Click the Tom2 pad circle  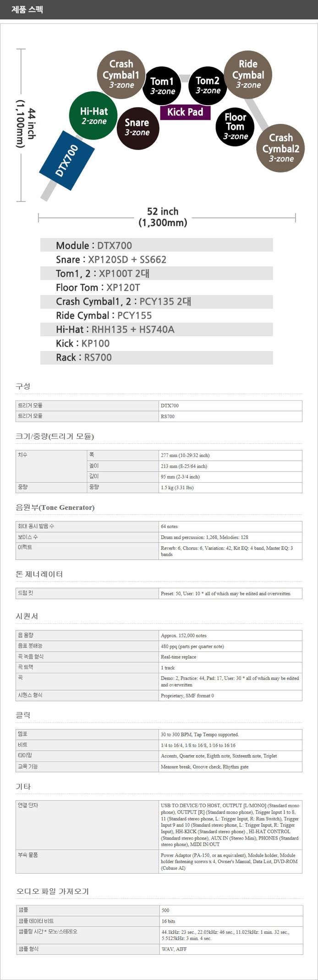point(208,85)
